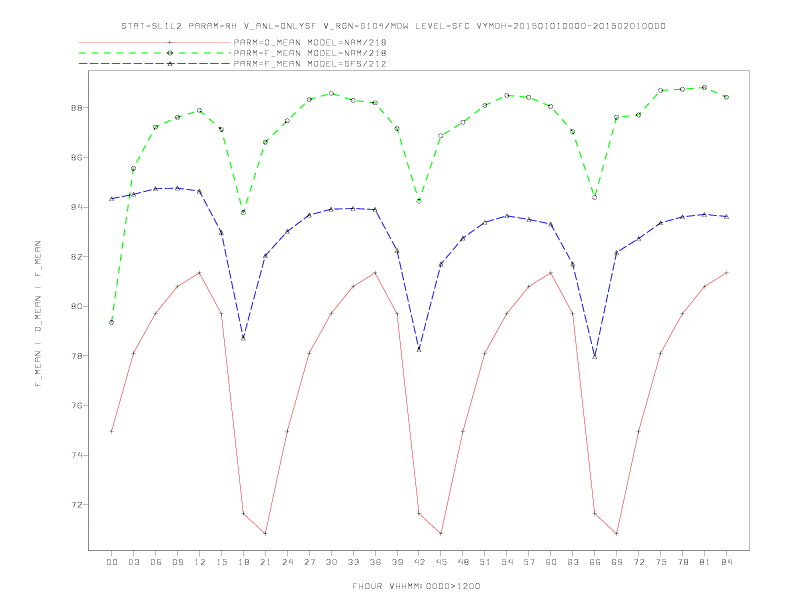Click x-axis tick label 57
792x612 pixels.
(x=529, y=562)
